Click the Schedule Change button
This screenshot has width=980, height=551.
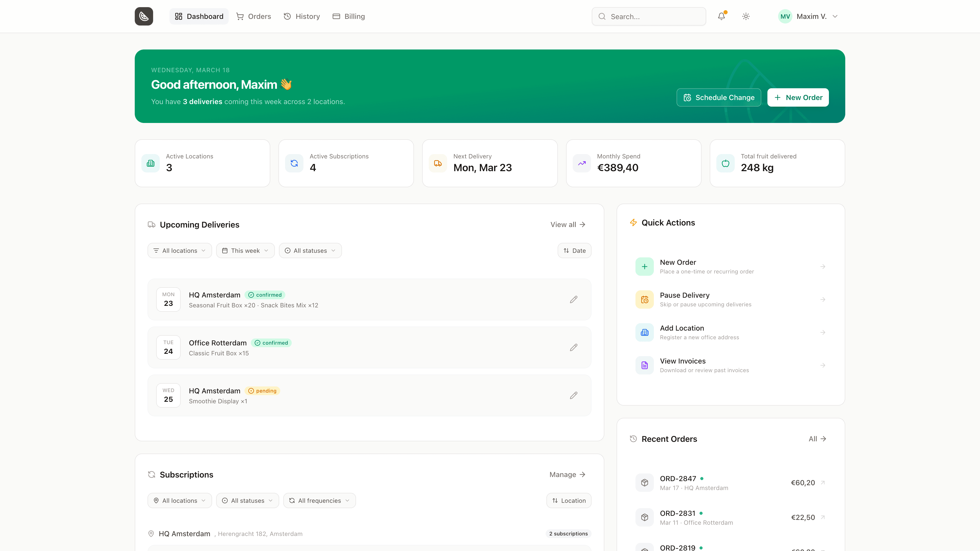pos(719,97)
